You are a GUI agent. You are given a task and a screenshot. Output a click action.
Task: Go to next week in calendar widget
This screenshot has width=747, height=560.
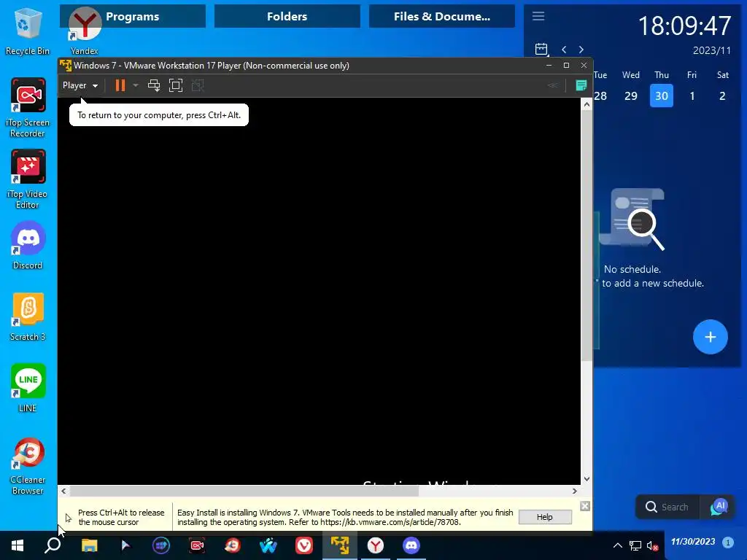click(581, 50)
